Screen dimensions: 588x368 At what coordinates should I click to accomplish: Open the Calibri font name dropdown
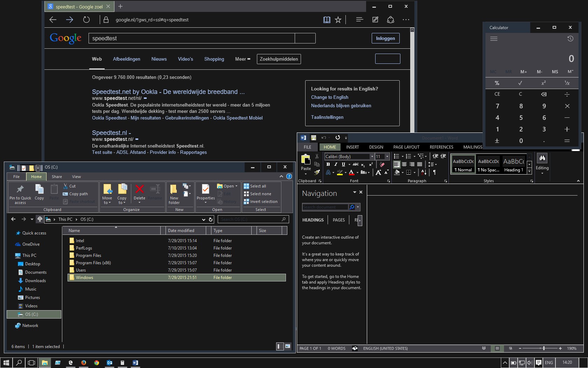point(372,157)
